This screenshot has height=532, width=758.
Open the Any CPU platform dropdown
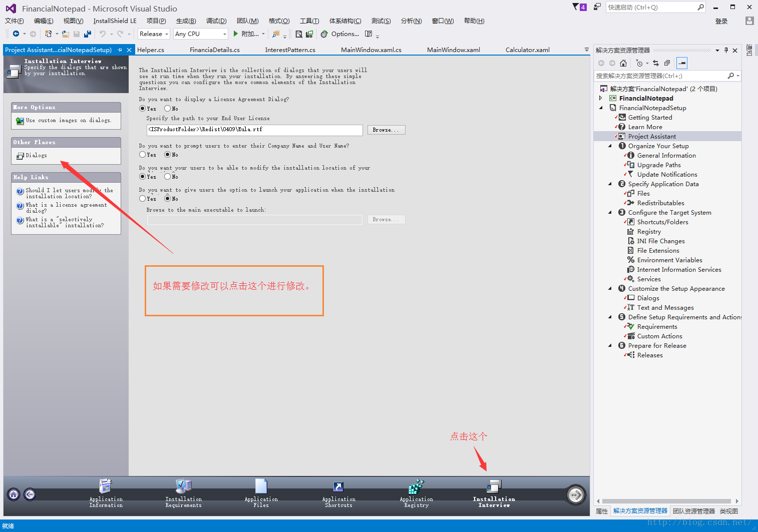coord(200,34)
